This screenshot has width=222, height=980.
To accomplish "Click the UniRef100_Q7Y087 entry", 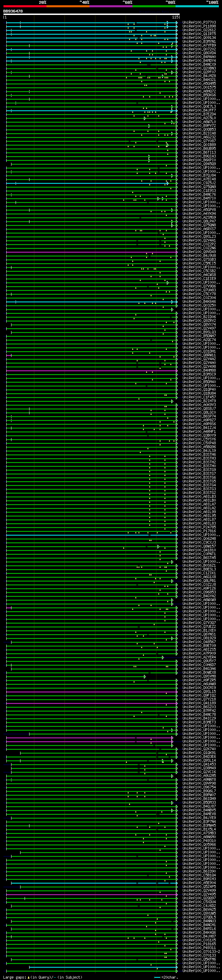I will click(199, 141).
